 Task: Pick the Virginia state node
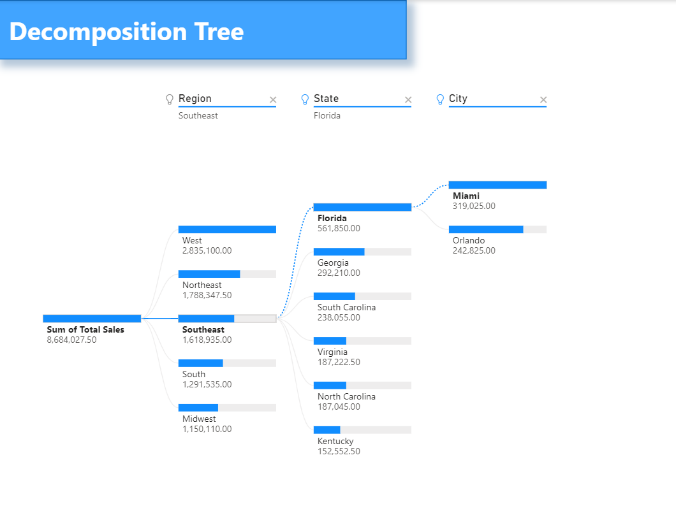(x=363, y=352)
